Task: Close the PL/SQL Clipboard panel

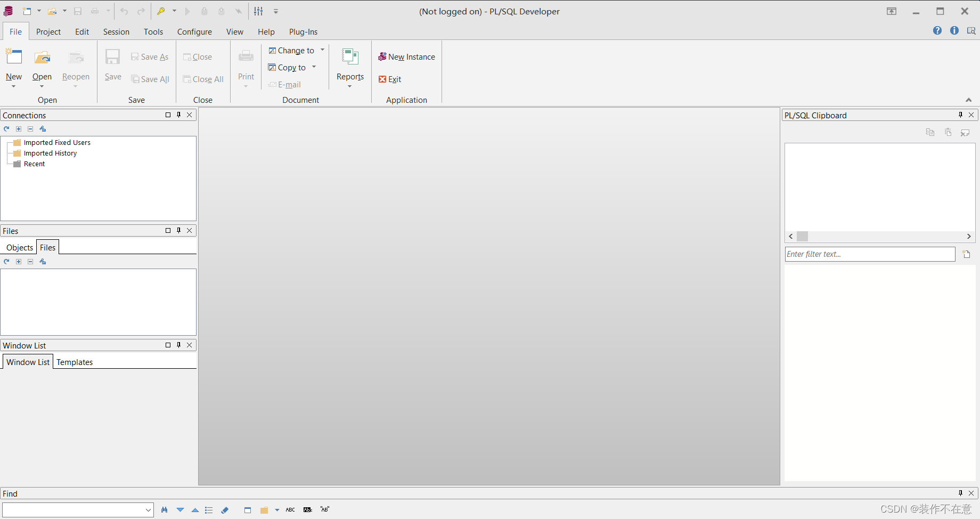Action: [x=971, y=115]
